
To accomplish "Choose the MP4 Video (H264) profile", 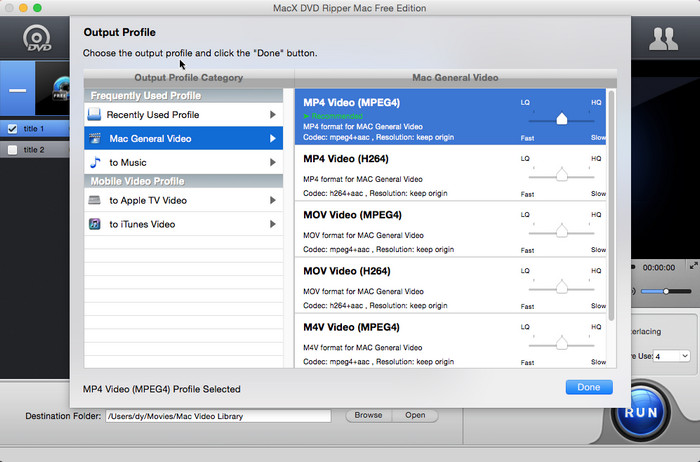I will coord(450,173).
